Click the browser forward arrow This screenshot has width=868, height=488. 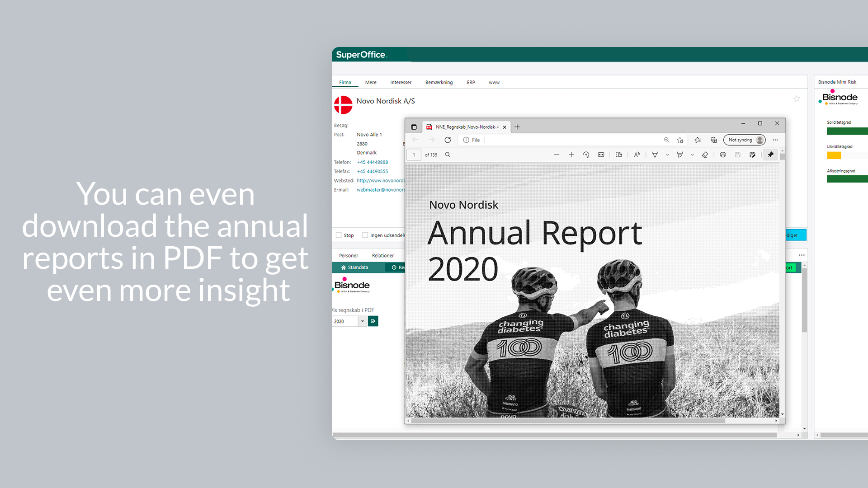pos(431,140)
